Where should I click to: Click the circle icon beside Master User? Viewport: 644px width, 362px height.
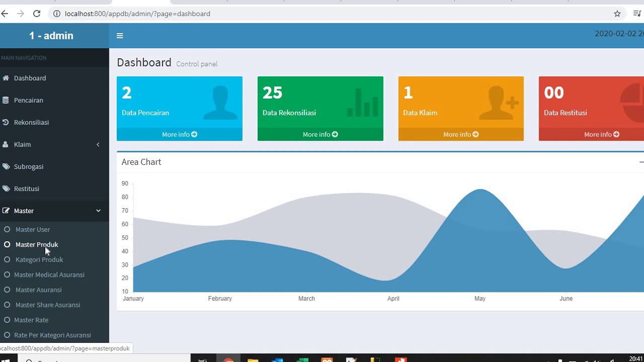point(7,229)
